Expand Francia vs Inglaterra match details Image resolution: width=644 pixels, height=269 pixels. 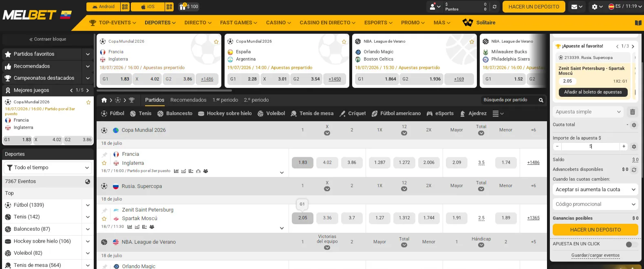282,173
